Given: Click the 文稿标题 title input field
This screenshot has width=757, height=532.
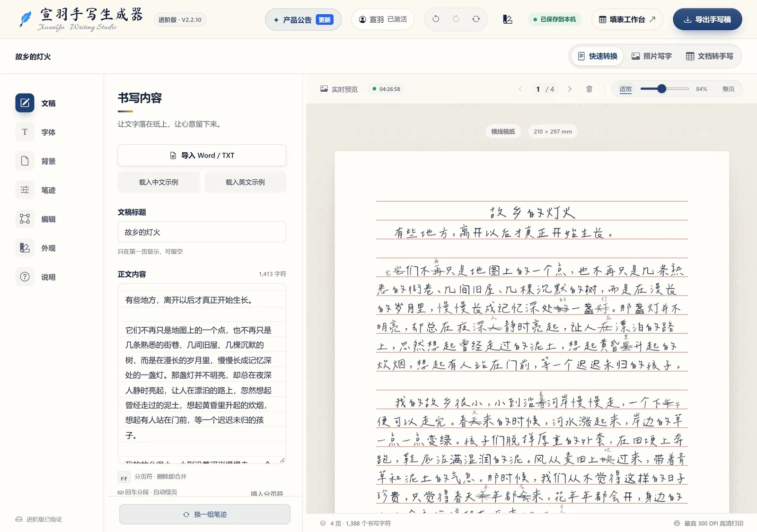Looking at the screenshot, I should tap(202, 232).
